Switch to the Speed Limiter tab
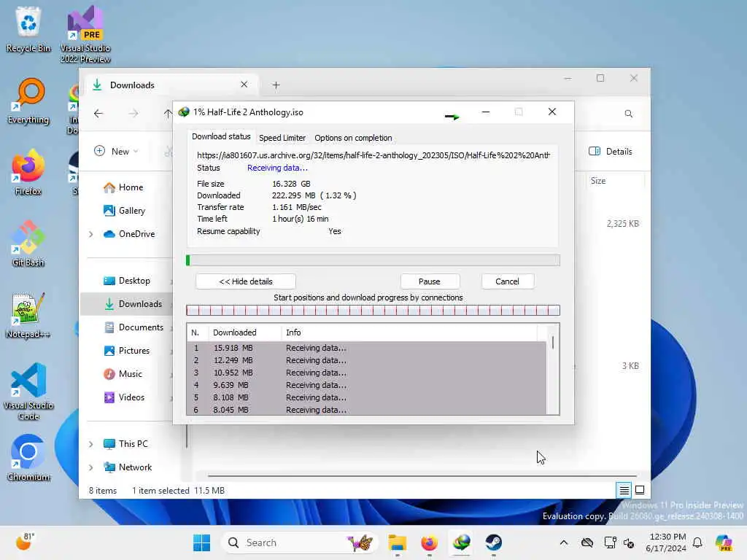 (x=282, y=138)
